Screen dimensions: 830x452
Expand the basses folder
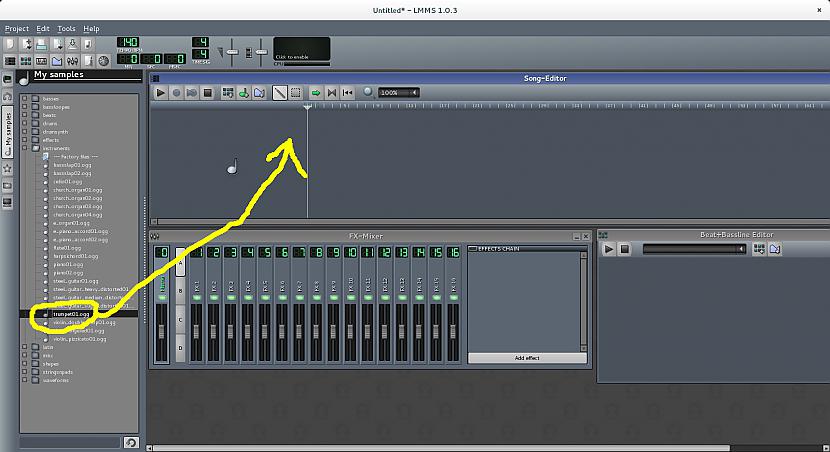point(24,98)
